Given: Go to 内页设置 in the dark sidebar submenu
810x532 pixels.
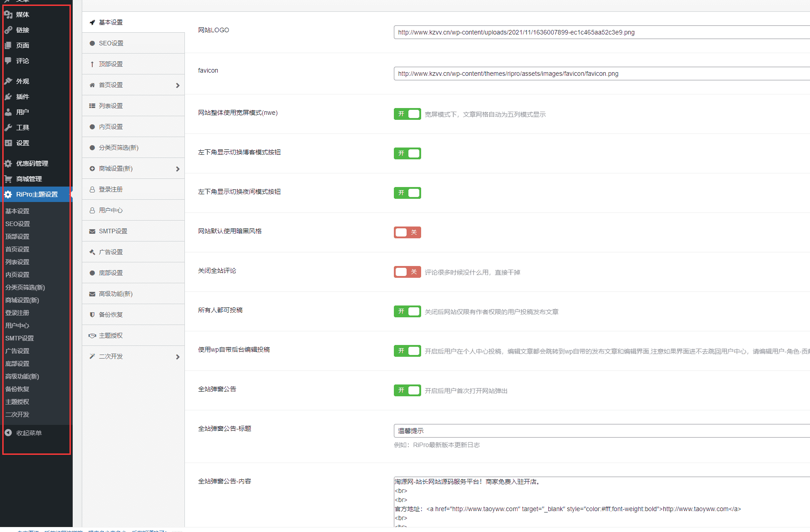Looking at the screenshot, I should point(17,275).
